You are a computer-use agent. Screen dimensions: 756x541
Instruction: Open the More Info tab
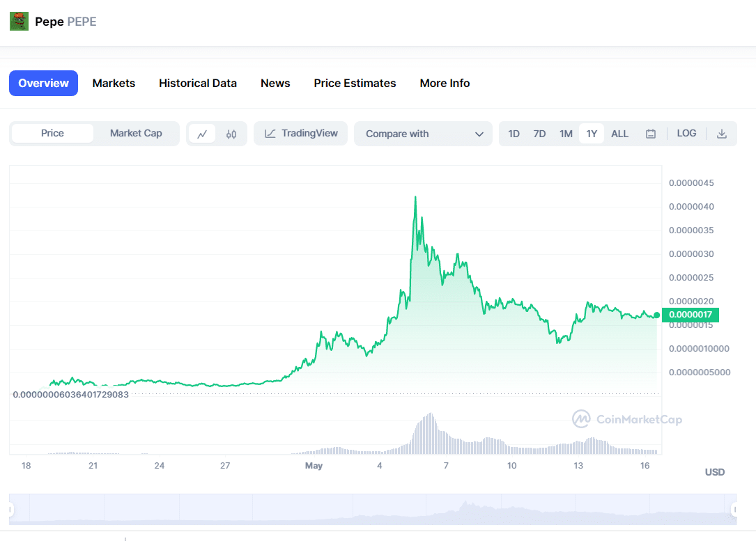(x=445, y=84)
